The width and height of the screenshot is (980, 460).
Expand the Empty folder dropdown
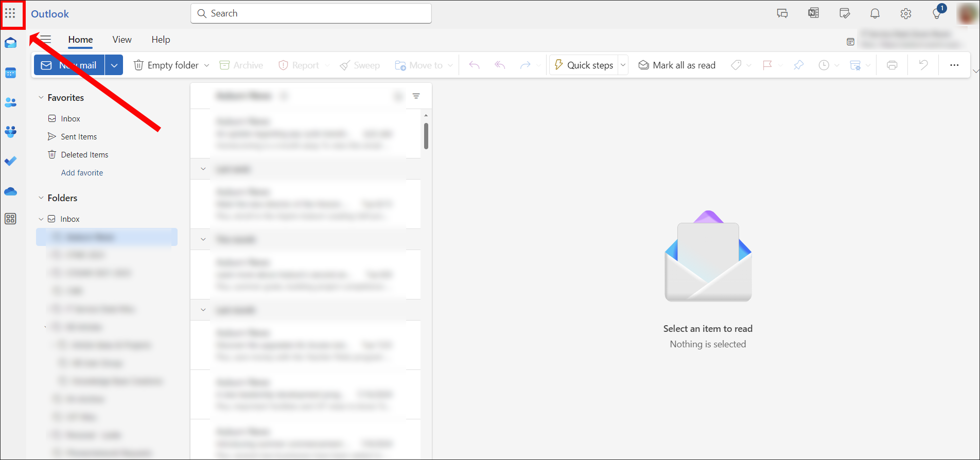pyautogui.click(x=207, y=65)
